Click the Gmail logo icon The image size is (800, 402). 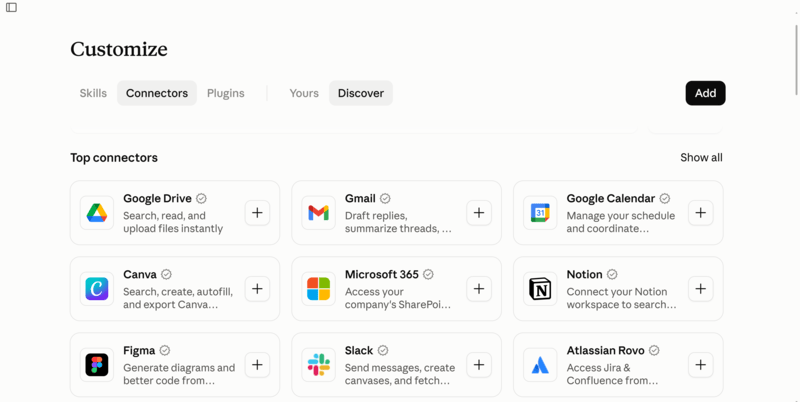point(318,213)
